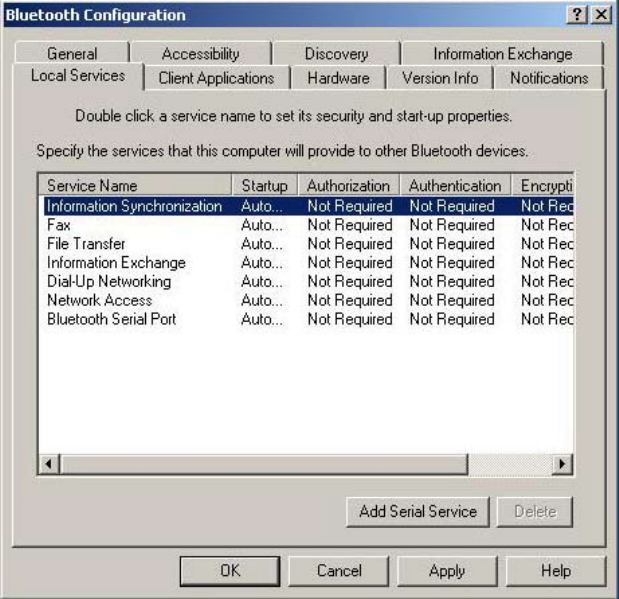Switch to the General tab
This screenshot has height=599, width=619.
point(72,53)
